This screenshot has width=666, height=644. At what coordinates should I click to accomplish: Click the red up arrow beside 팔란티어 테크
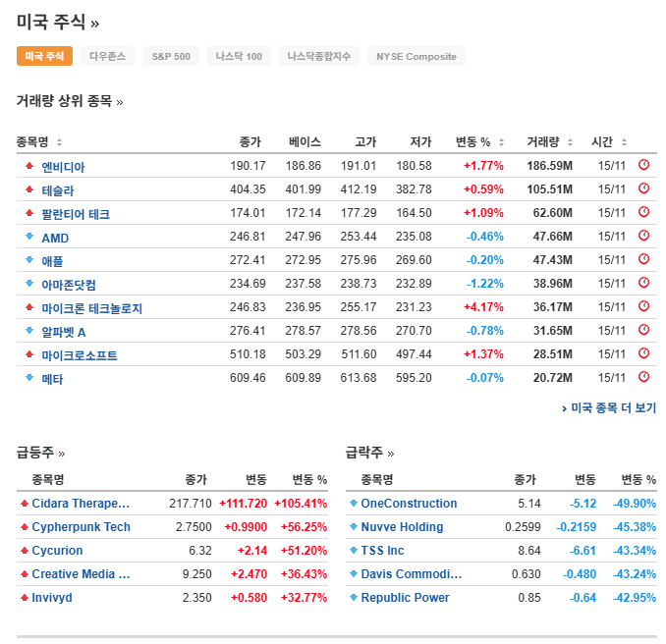(x=29, y=213)
